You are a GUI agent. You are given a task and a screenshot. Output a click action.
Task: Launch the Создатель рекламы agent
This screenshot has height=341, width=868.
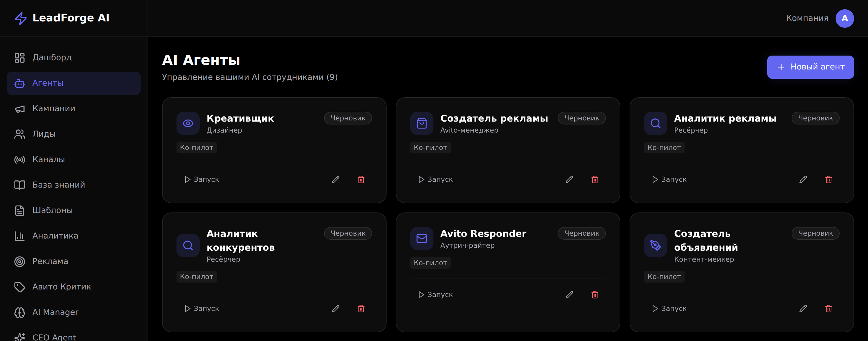(435, 179)
